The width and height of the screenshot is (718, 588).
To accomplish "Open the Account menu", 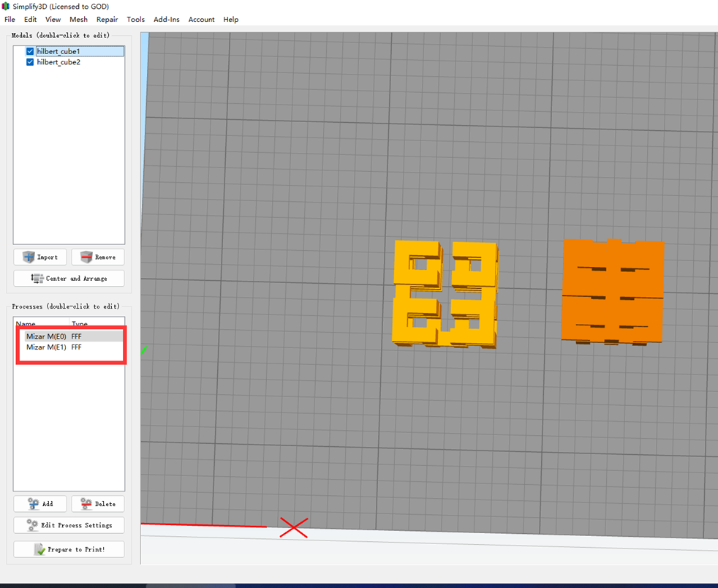I will 201,19.
